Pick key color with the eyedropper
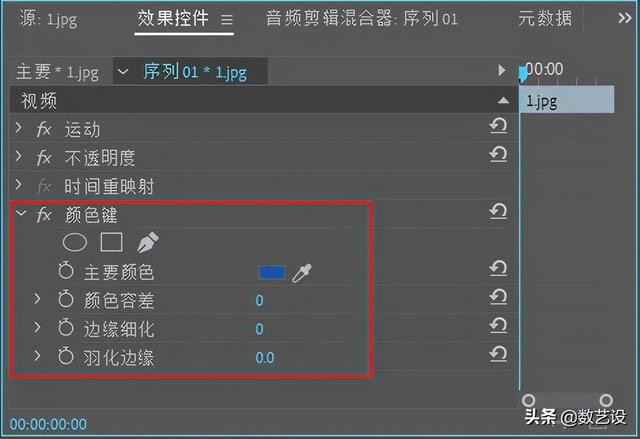Screen dimensions: 640x439 pos(301,272)
